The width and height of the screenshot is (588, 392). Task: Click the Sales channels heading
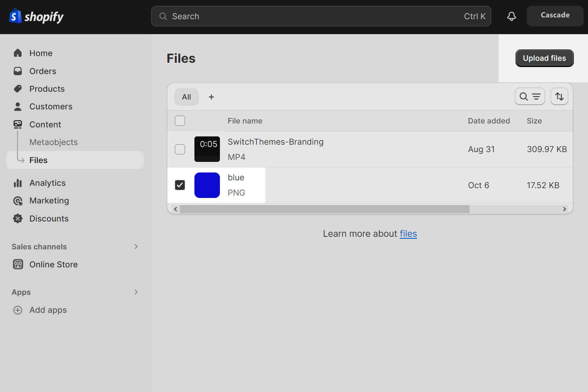(x=39, y=247)
